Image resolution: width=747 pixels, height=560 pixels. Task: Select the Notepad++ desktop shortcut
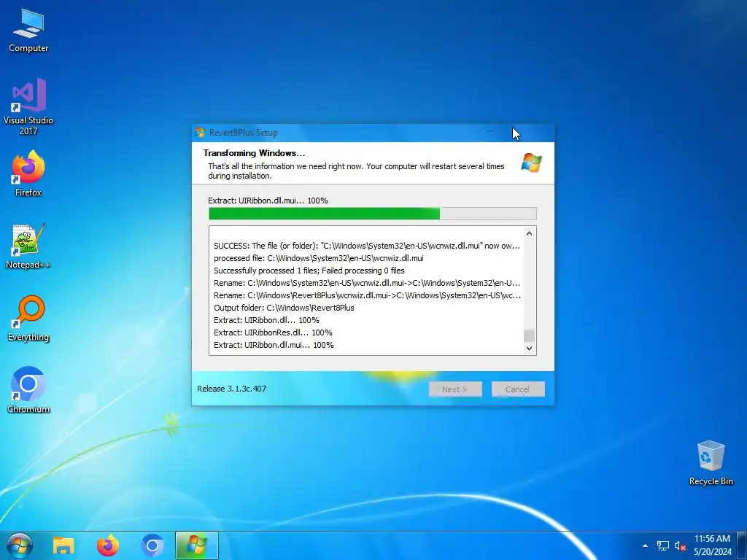[x=28, y=246]
